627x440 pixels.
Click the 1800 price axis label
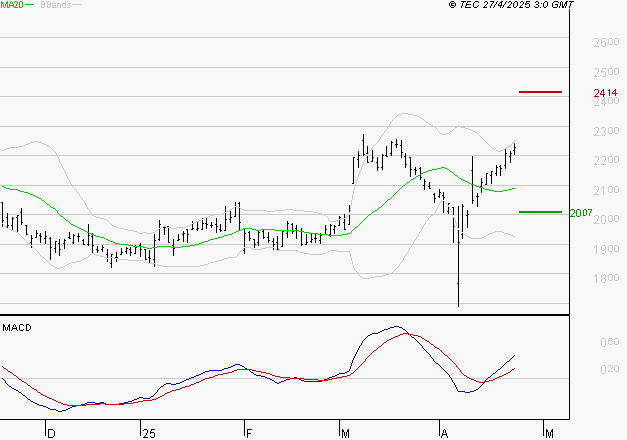point(606,278)
